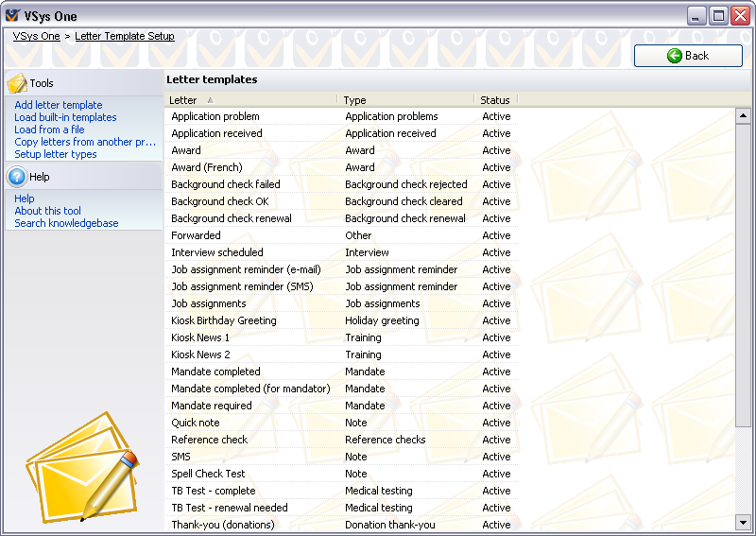Select Background check OK letter
This screenshot has height=536, width=756.
coord(220,201)
